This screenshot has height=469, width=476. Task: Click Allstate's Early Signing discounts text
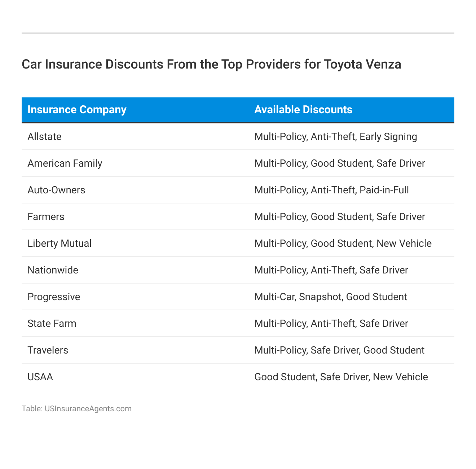pos(388,137)
